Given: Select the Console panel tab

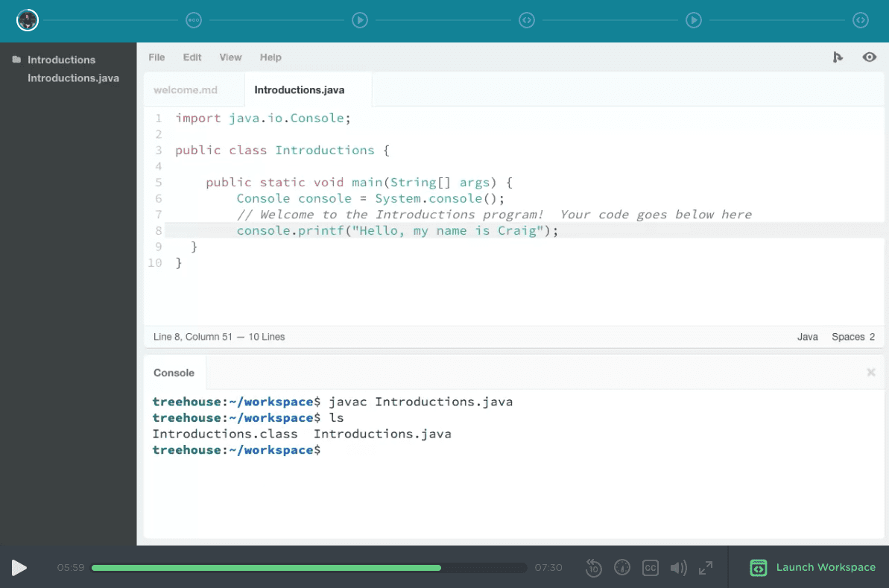Looking at the screenshot, I should click(173, 372).
